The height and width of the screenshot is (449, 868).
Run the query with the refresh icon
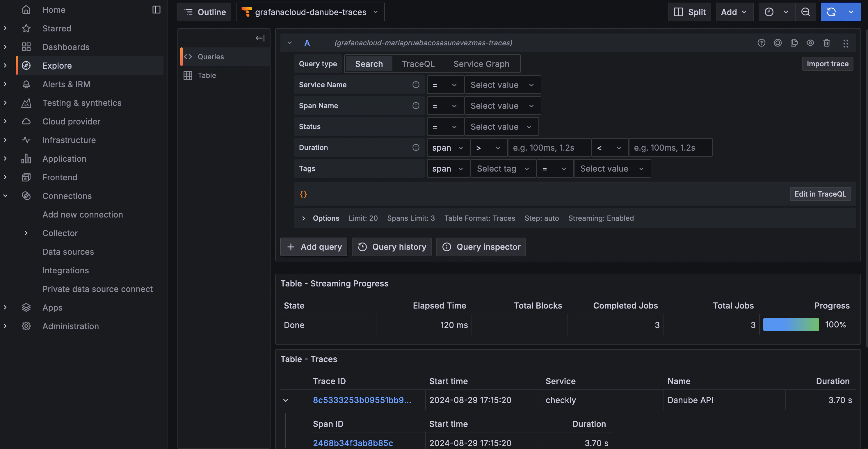point(832,12)
